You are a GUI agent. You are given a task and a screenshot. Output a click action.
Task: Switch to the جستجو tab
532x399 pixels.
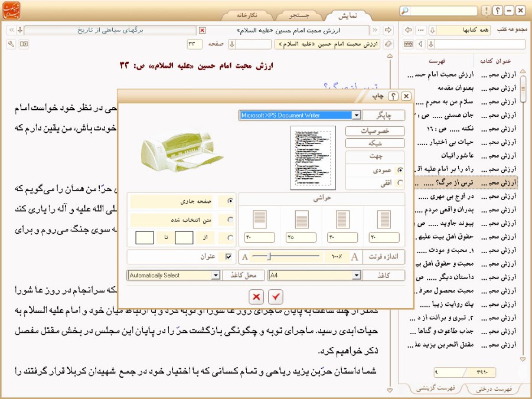click(x=299, y=15)
